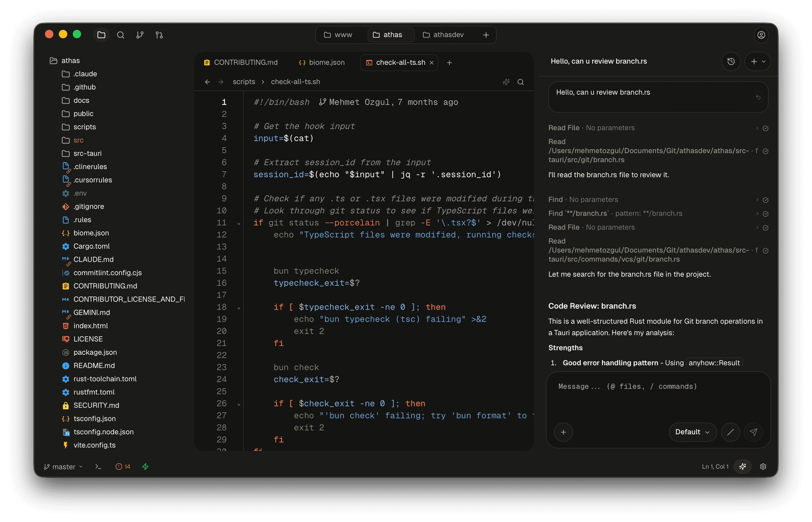Viewport: 812px width, 522px height.
Task: Navigate forward with the right arrow
Action: (x=221, y=82)
